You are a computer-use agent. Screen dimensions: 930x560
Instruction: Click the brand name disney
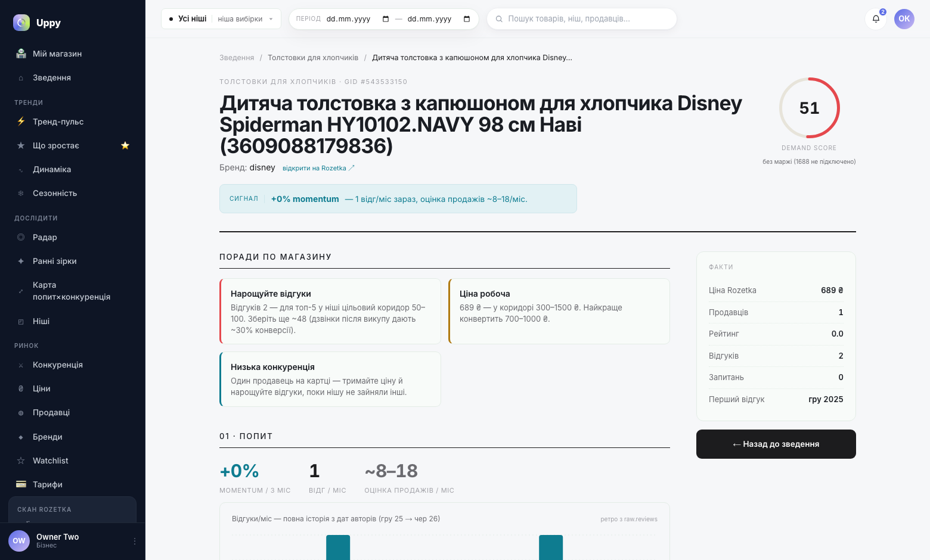click(262, 167)
